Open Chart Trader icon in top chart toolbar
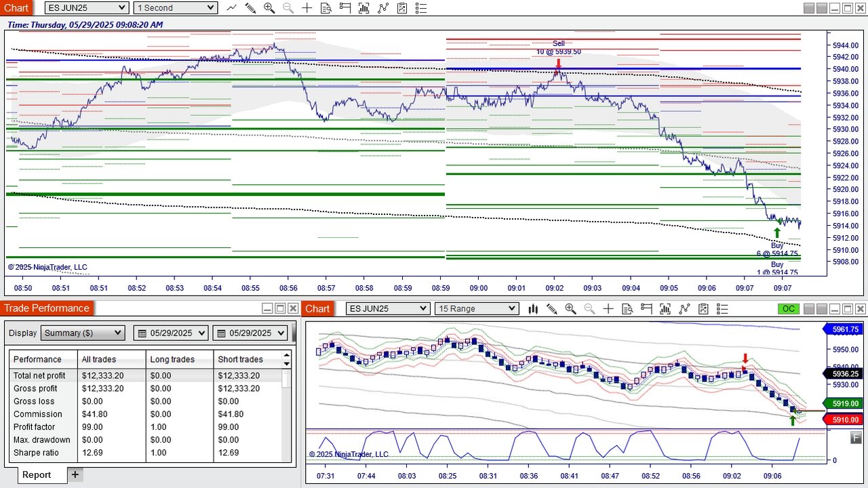The height and width of the screenshot is (488, 868). point(345,7)
